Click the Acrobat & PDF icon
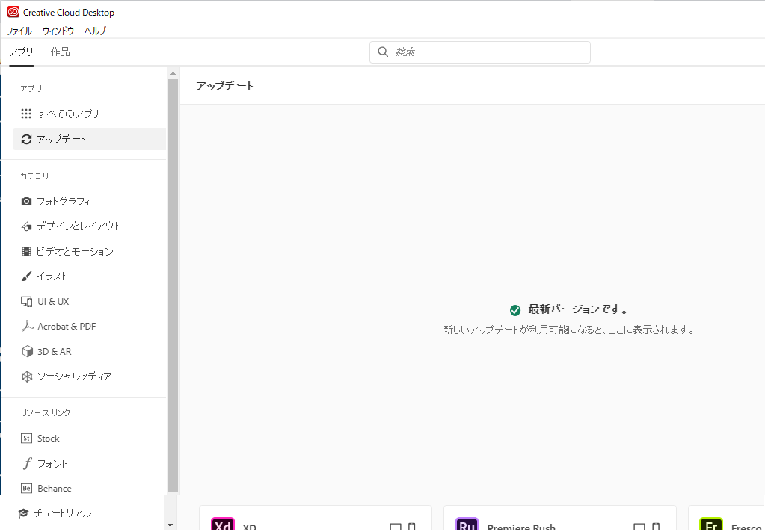 [x=27, y=327]
